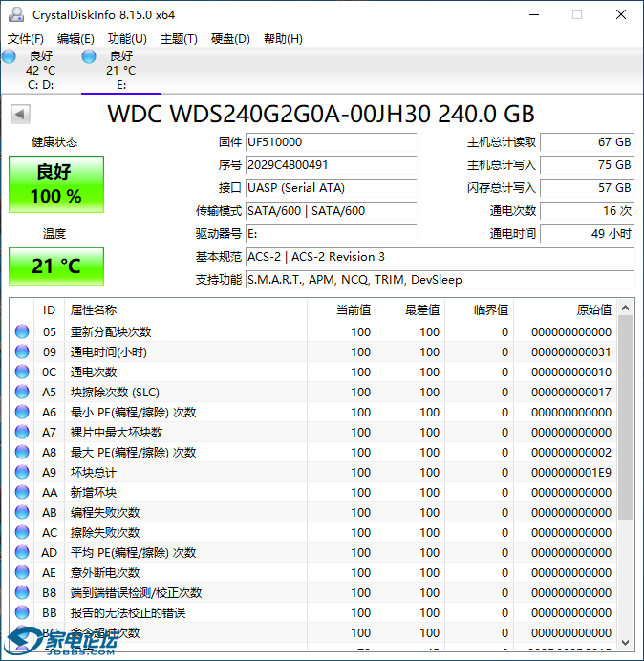Click the status icon for attribute AE

point(22,572)
